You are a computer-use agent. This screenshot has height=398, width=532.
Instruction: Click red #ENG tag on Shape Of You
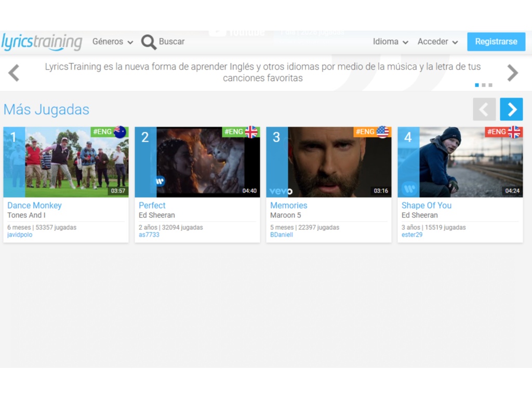point(496,131)
